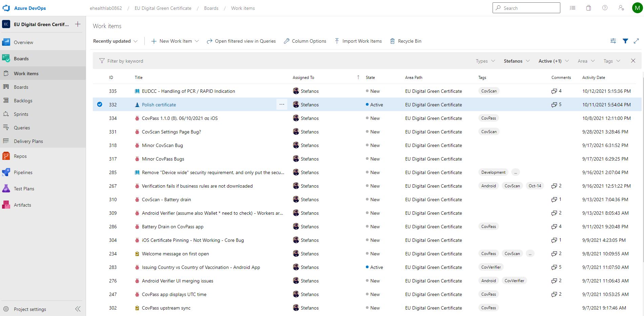Click the view options settings icon
This screenshot has width=644, height=316.
point(613,41)
